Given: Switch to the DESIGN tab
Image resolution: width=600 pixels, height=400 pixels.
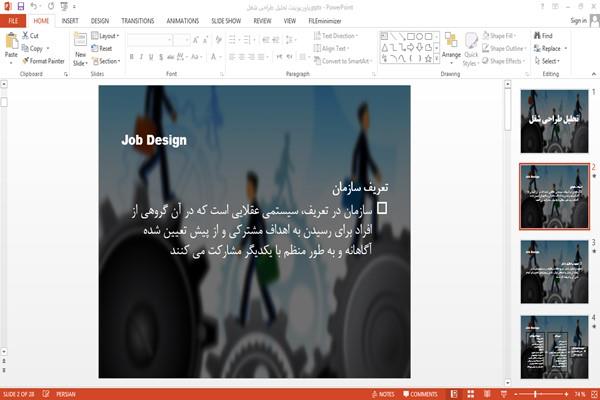Looking at the screenshot, I should (100, 21).
